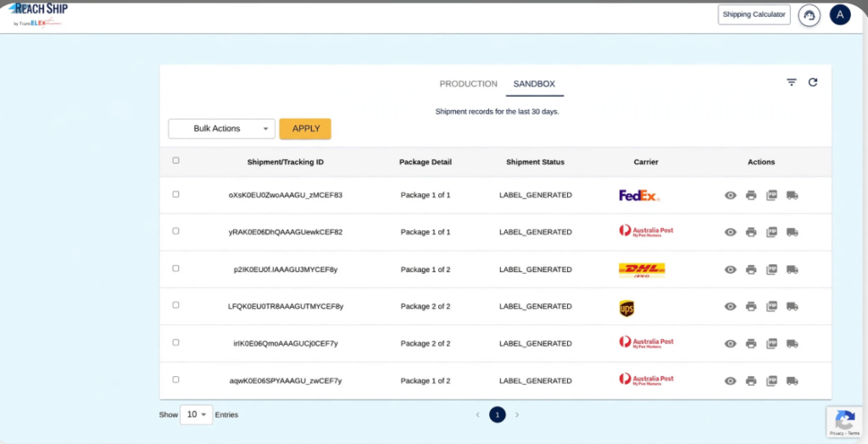Click the APPLY button
The height and width of the screenshot is (444, 868).
coord(305,129)
